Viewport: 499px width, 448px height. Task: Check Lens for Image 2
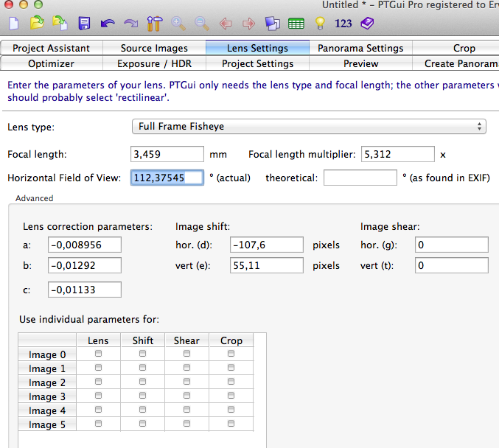98,381
